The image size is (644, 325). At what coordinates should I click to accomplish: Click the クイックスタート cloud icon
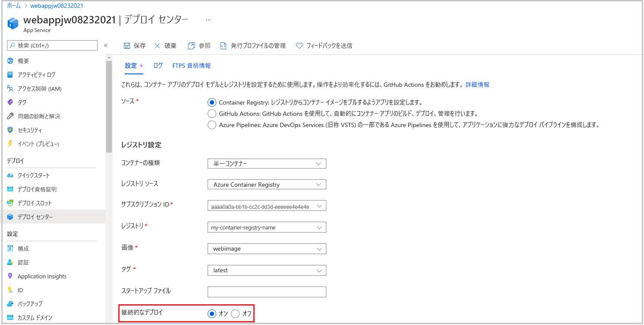(10, 175)
